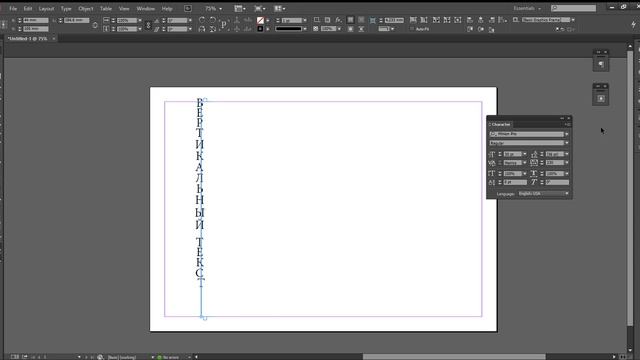
Task: Open the Scale X Percentage dropdown
Action: pyautogui.click(x=140, y=20)
